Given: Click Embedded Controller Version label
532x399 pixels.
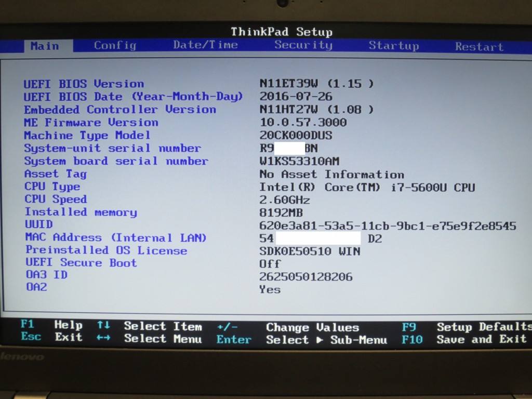Looking at the screenshot, I should click(120, 110).
